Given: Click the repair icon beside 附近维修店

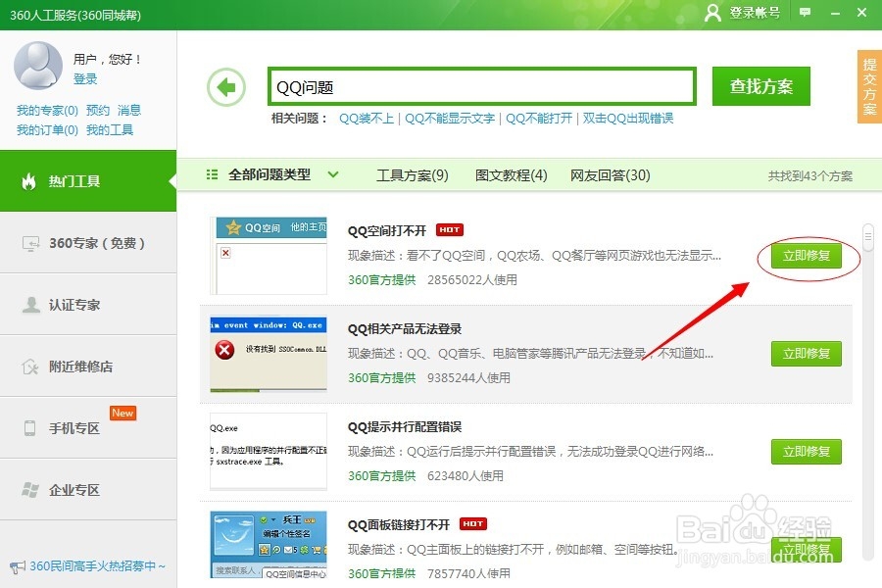Looking at the screenshot, I should [29, 367].
